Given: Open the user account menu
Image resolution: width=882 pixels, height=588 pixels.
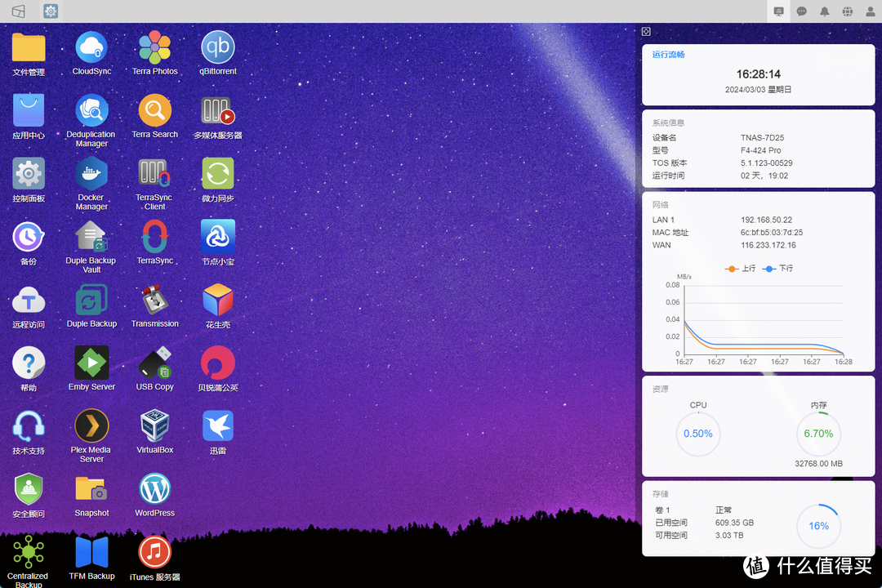Looking at the screenshot, I should (871, 11).
